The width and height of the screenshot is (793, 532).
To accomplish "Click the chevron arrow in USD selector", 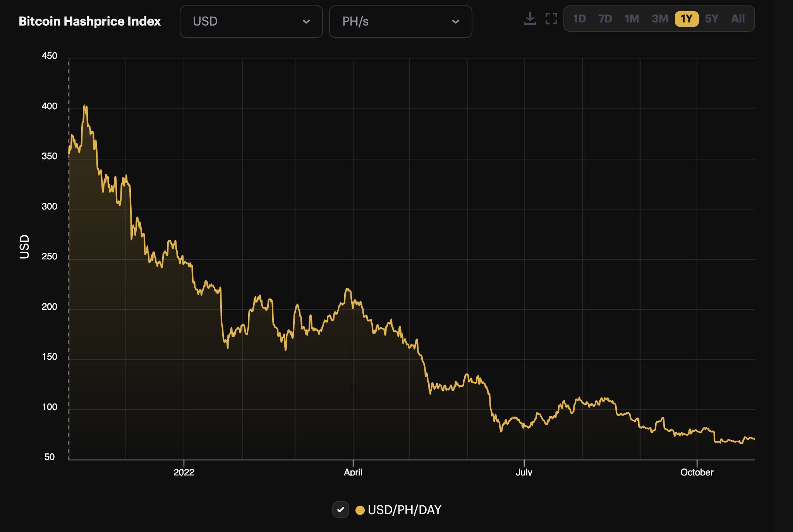I will click(306, 22).
